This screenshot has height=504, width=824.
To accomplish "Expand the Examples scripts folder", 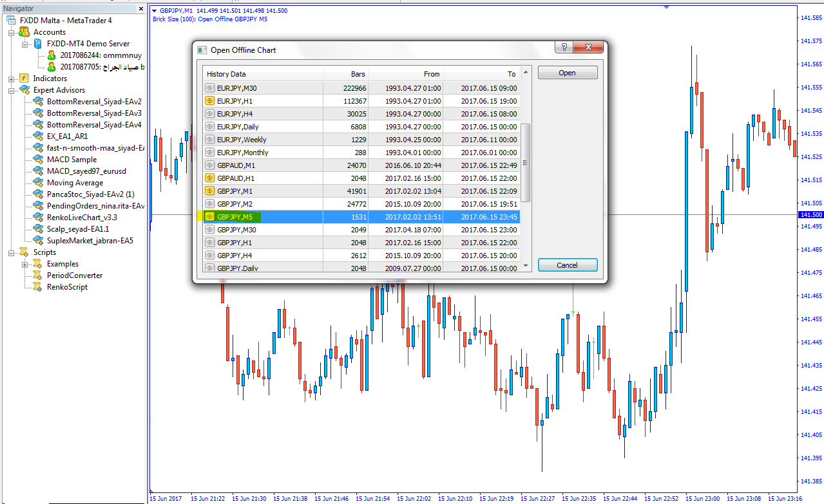I will pos(24,264).
